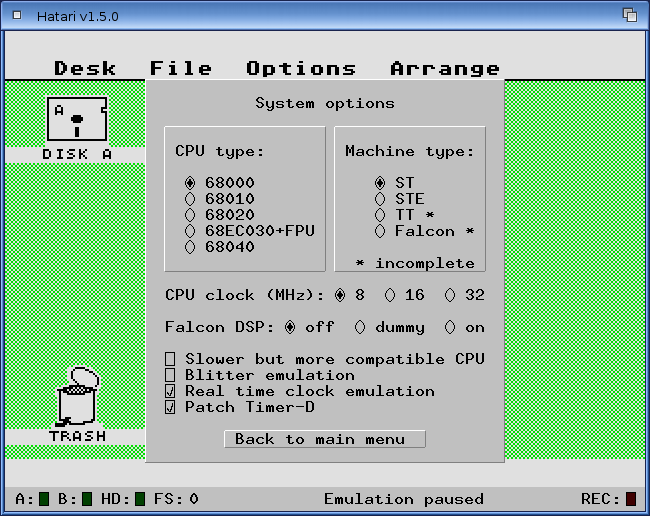Click the Hatari window menu icon
The image size is (650, 516).
tap(17, 16)
